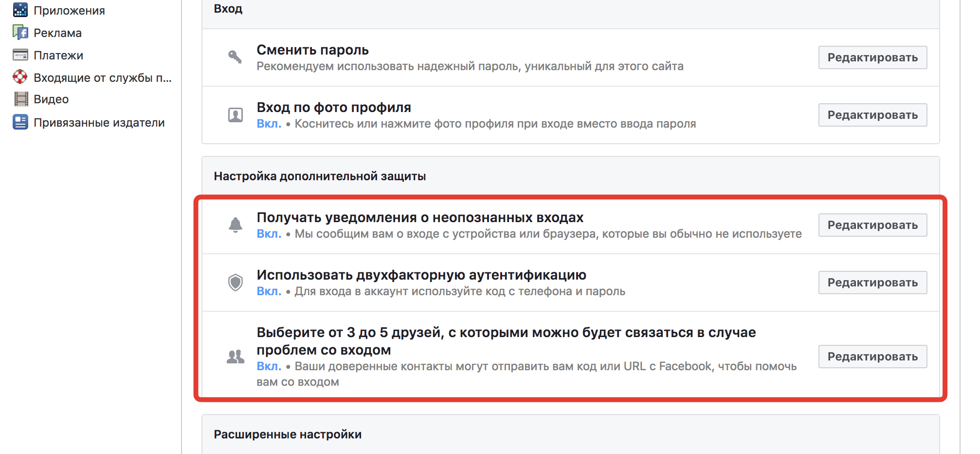The height and width of the screenshot is (454, 980).
Task: Click the Приложения sidebar icon
Action: click(20, 10)
